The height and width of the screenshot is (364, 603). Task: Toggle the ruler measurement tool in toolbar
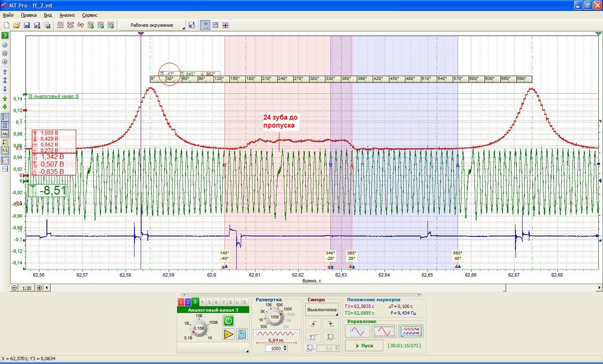coord(205,25)
